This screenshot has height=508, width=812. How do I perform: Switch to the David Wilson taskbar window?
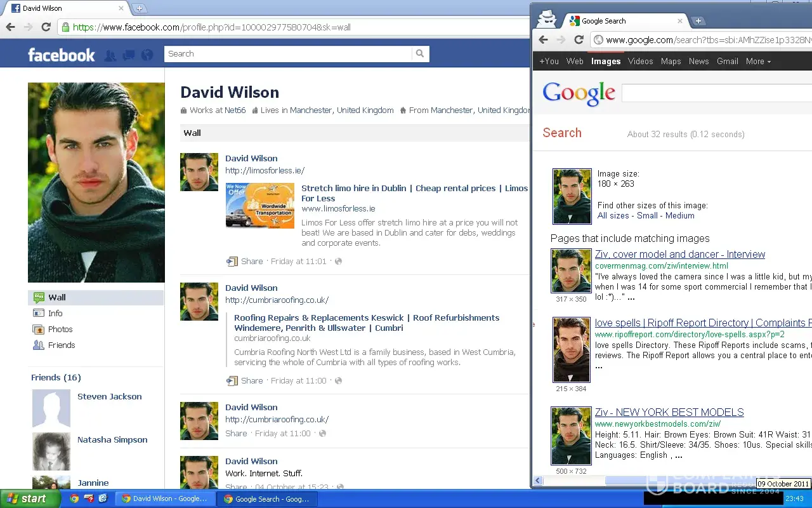click(166, 499)
